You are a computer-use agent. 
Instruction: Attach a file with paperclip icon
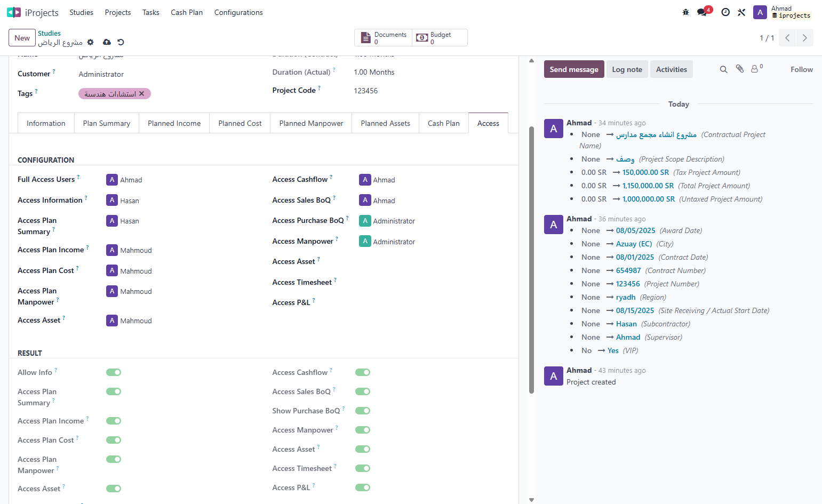pos(740,69)
